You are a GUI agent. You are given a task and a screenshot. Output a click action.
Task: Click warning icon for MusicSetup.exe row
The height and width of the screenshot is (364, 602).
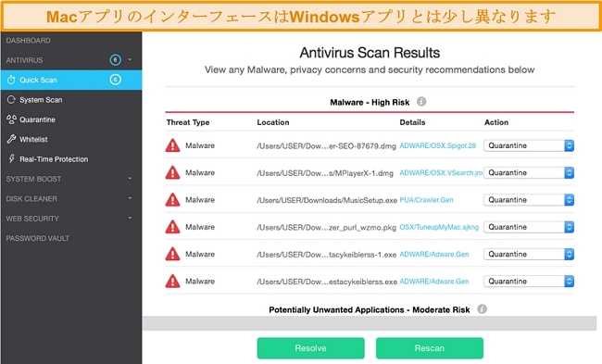coord(173,200)
